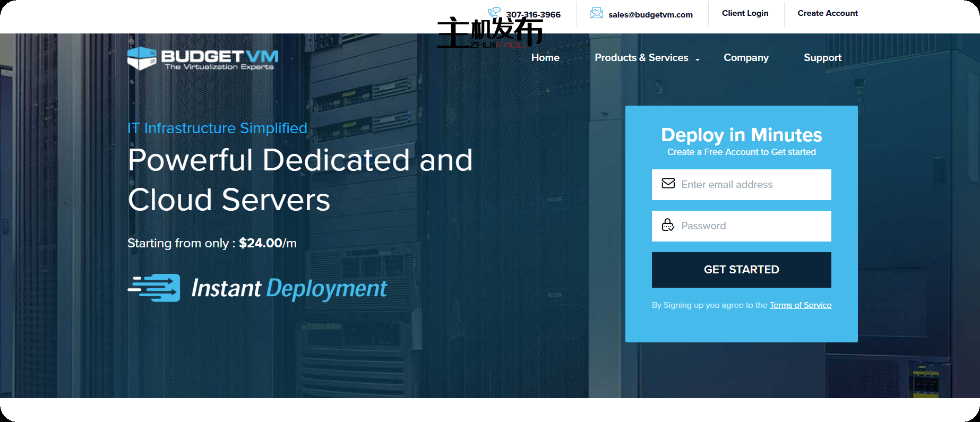
Task: Click the envelope icon beside sales email
Action: (x=597, y=13)
